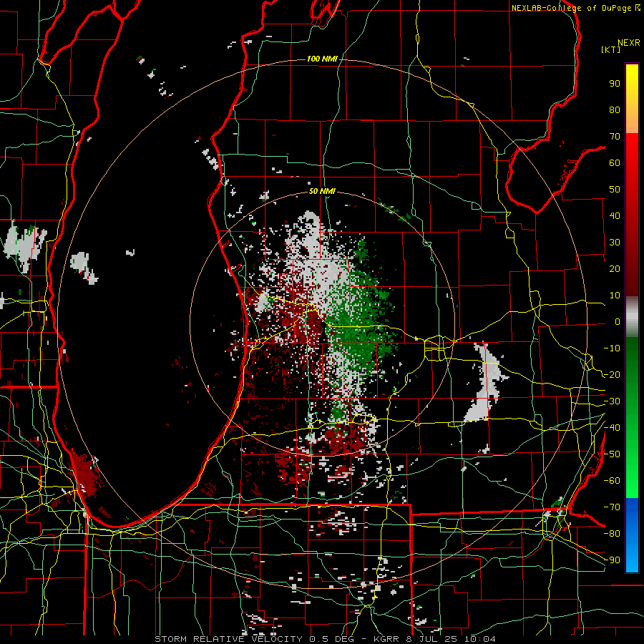Click the 30 value on the velocity scale
644x644 pixels.
click(x=615, y=243)
